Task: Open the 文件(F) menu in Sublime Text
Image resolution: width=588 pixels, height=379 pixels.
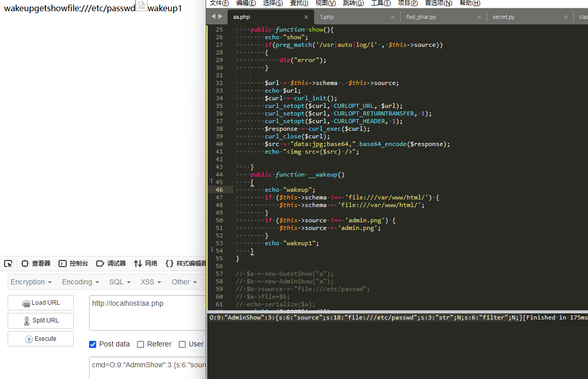Action: (219, 3)
